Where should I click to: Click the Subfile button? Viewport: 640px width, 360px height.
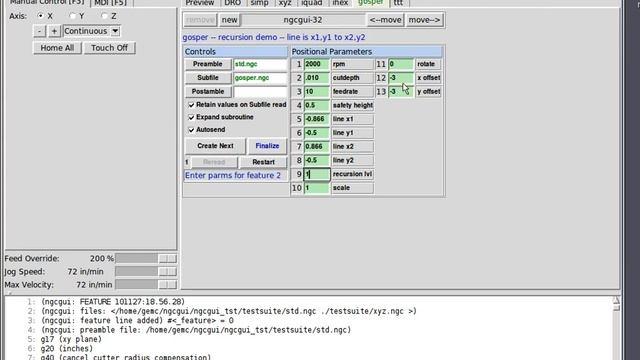click(208, 78)
